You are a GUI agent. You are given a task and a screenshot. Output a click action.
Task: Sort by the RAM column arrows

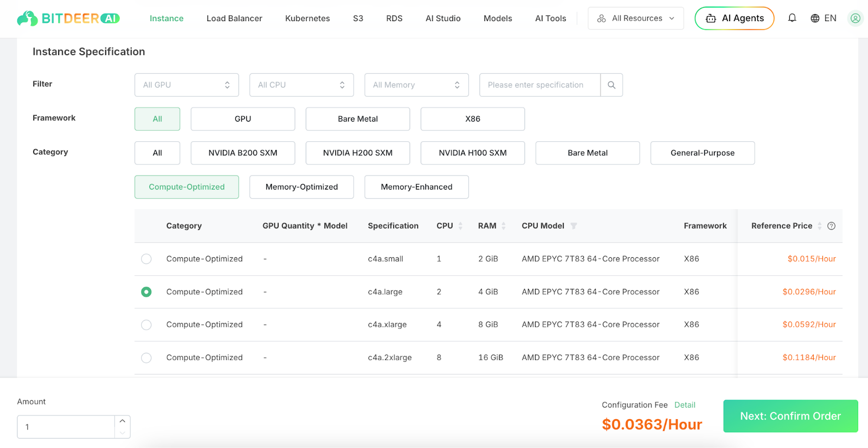pyautogui.click(x=503, y=226)
